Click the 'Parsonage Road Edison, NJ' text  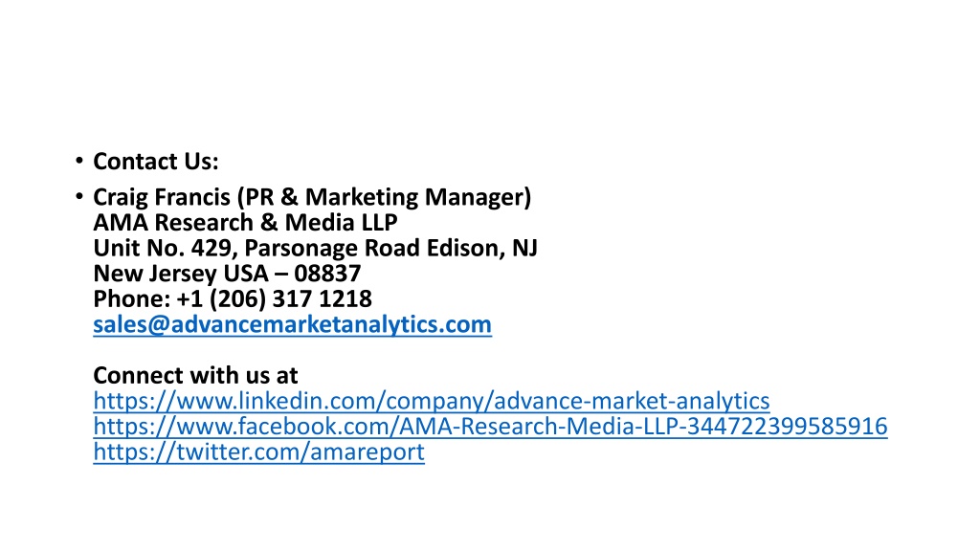click(390, 248)
